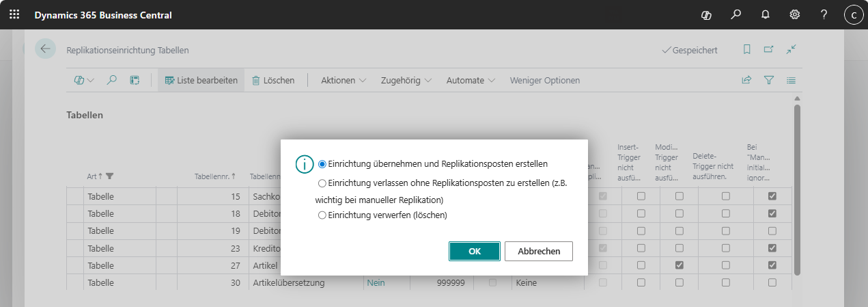This screenshot has width=868, height=307.
Task: Open search magnifier in the top bar
Action: coord(736,14)
